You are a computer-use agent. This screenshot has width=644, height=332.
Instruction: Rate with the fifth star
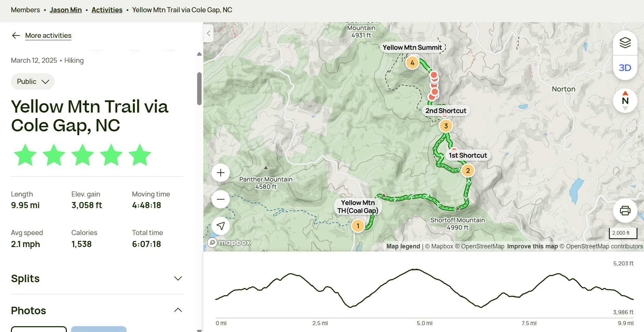pyautogui.click(x=140, y=155)
